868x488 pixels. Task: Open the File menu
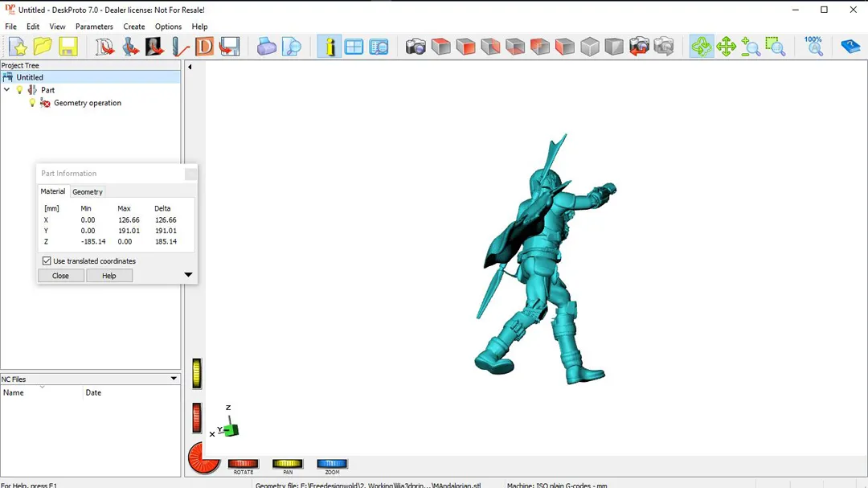(10, 27)
